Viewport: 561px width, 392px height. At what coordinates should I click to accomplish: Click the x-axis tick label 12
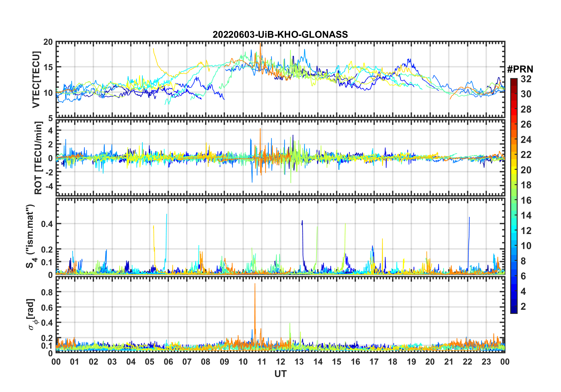pos(280,362)
